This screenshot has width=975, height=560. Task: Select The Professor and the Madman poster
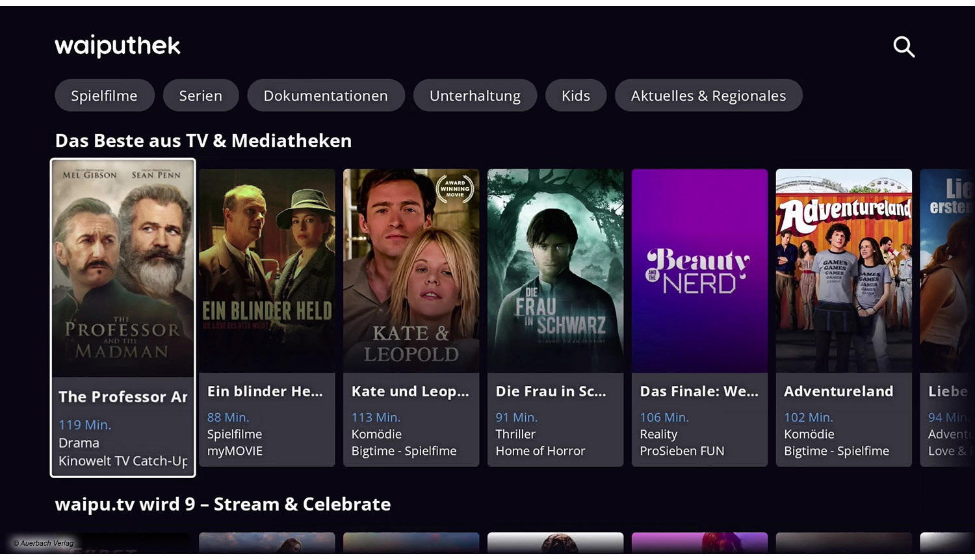123,270
